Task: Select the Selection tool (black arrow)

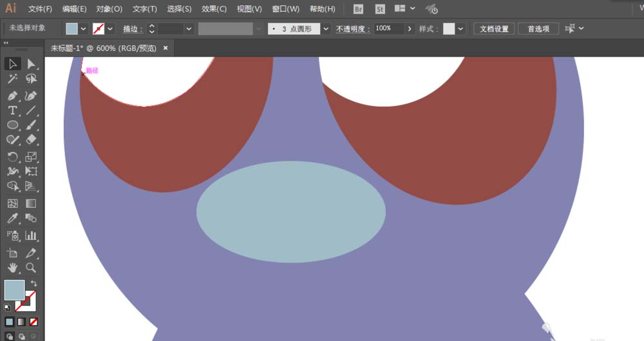Action: point(13,64)
